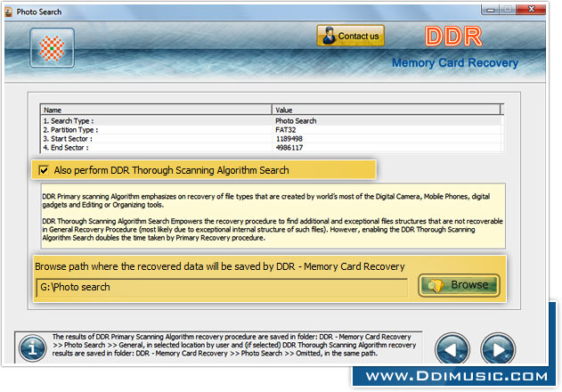The image size is (562, 392).
Task: Click the Photo Search title bar app icon
Action: click(x=9, y=12)
